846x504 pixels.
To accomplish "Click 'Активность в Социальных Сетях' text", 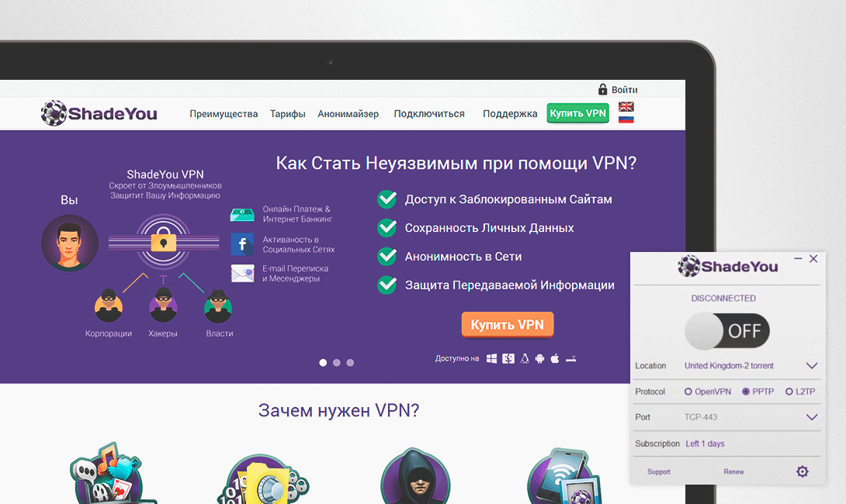I will pos(298,244).
